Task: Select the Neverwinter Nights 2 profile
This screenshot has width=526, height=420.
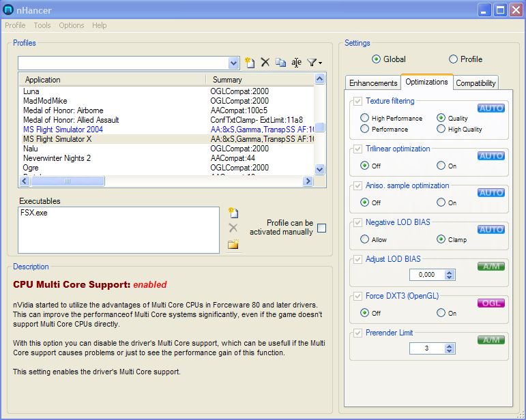Action: [x=167, y=158]
